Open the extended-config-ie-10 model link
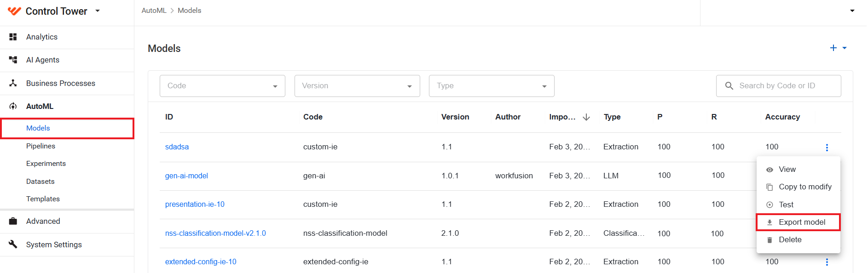 [201, 262]
